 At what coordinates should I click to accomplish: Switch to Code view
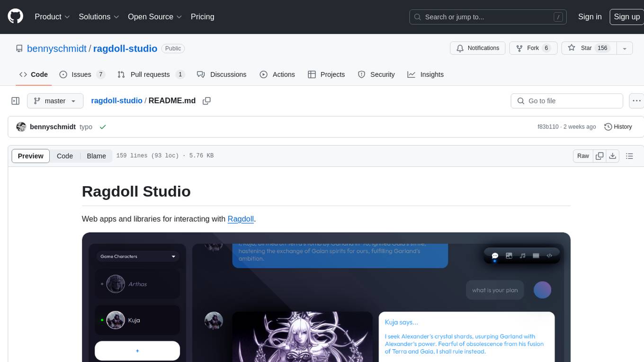[x=65, y=156]
